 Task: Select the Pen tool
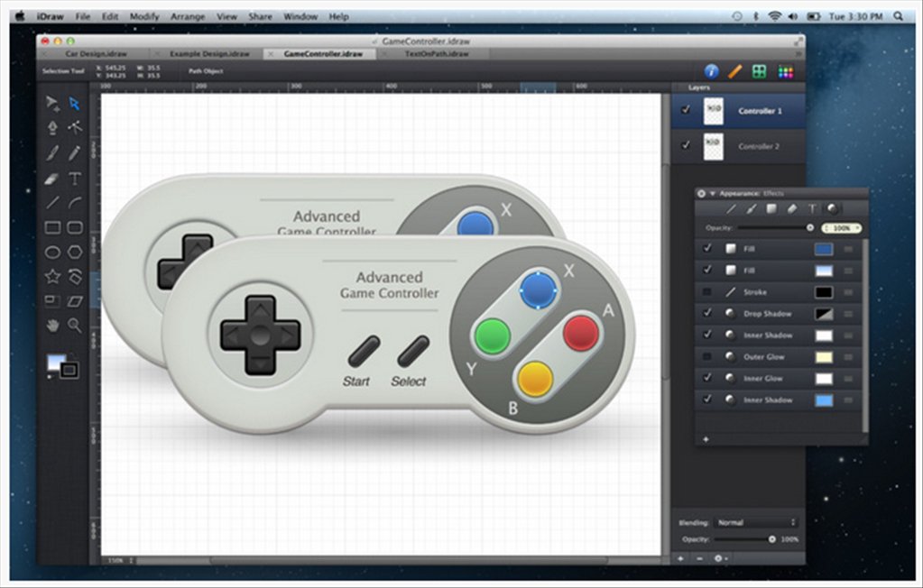click(x=52, y=127)
